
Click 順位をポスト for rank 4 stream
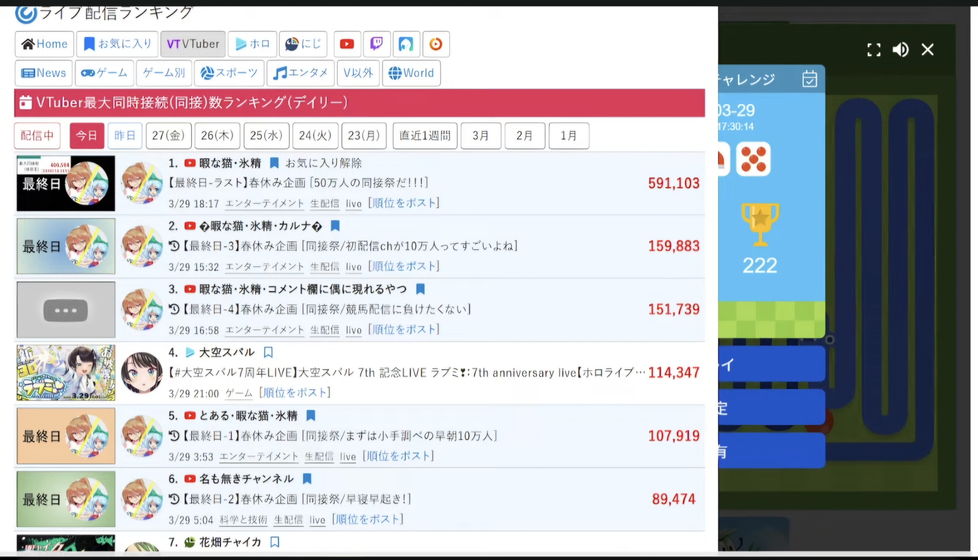coord(295,393)
